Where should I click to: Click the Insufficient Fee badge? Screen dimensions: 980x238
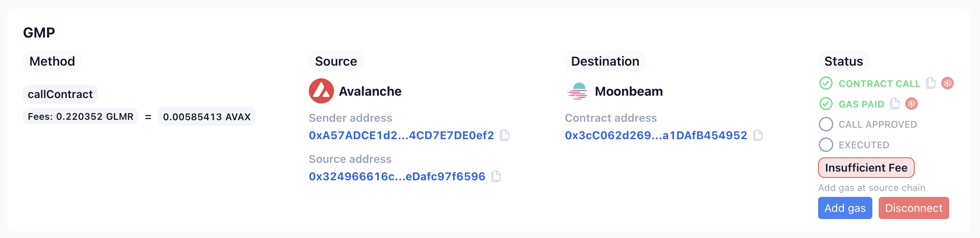click(866, 168)
